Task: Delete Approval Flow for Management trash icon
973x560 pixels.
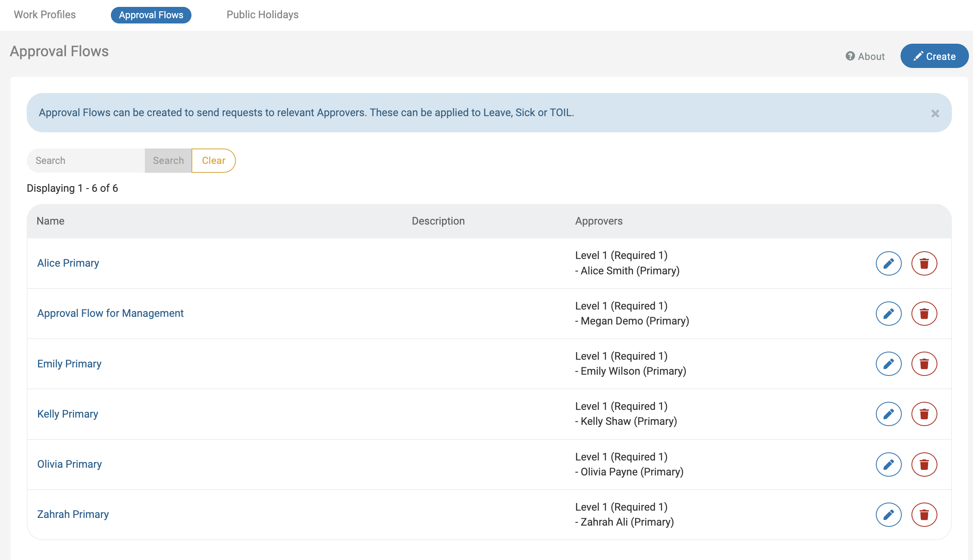Action: tap(924, 314)
